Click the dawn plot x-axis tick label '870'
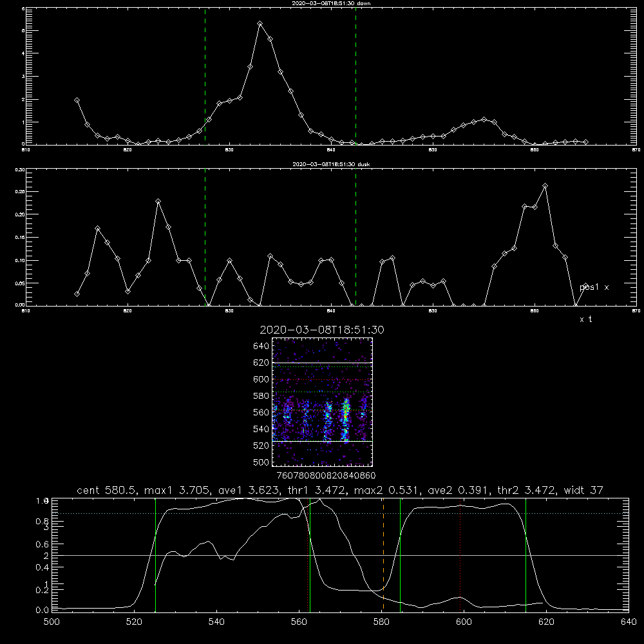 (636, 150)
